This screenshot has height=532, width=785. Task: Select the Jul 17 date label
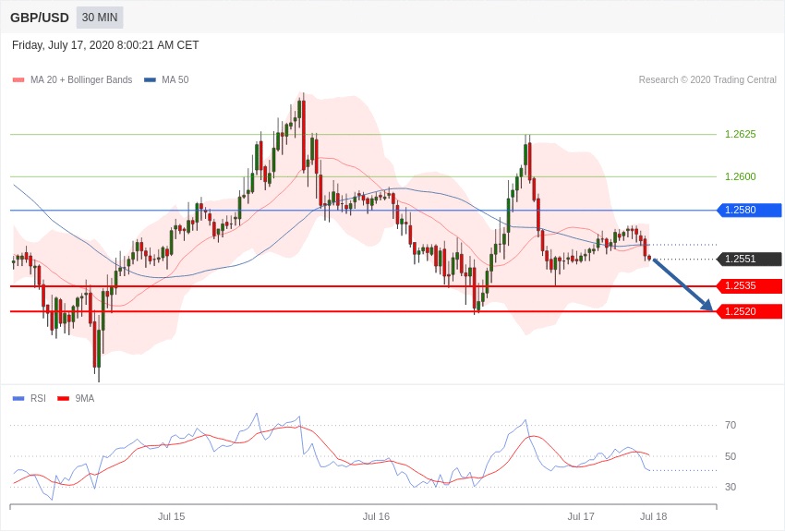581,516
